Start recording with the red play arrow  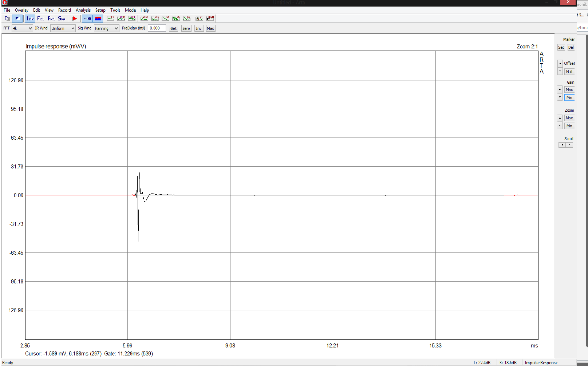(x=75, y=19)
